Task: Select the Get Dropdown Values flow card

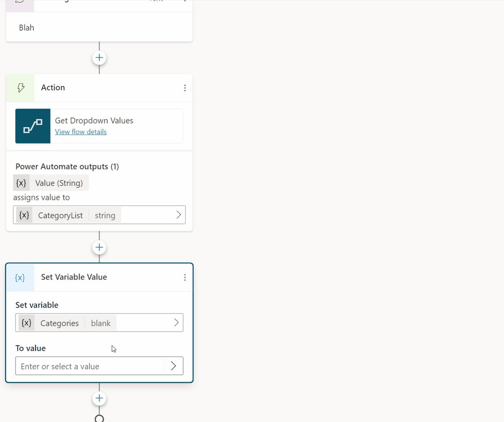Action: coord(99,126)
